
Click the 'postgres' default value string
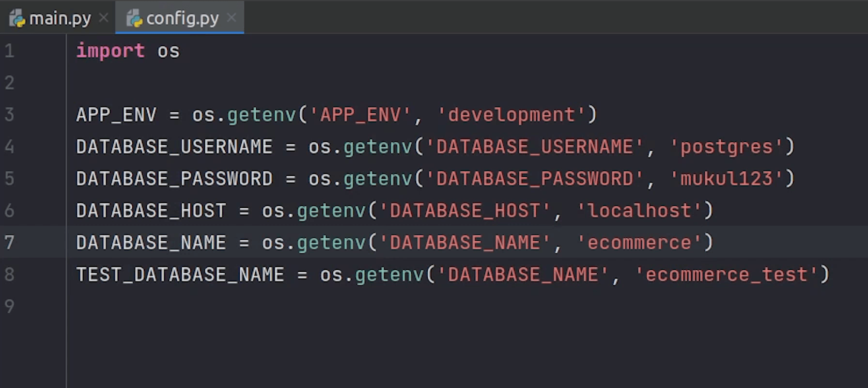(726, 147)
